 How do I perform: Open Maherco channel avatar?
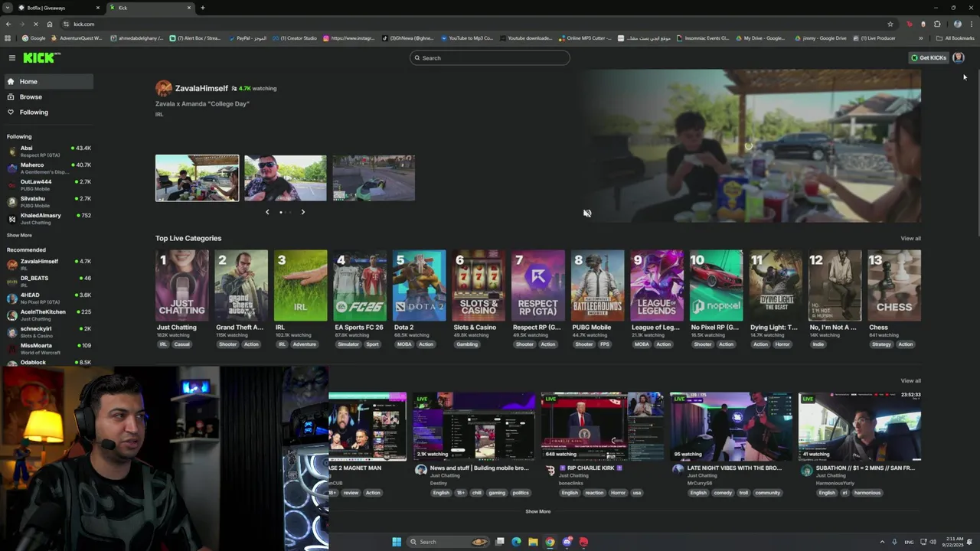coord(11,168)
